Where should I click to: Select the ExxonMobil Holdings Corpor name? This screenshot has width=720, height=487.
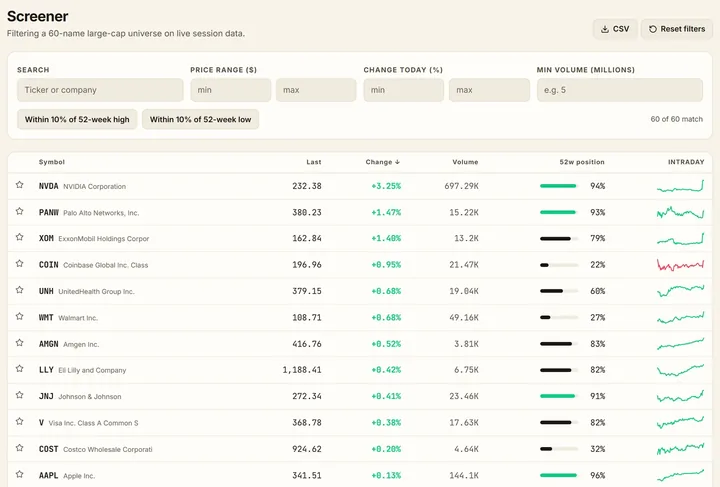(x=104, y=239)
